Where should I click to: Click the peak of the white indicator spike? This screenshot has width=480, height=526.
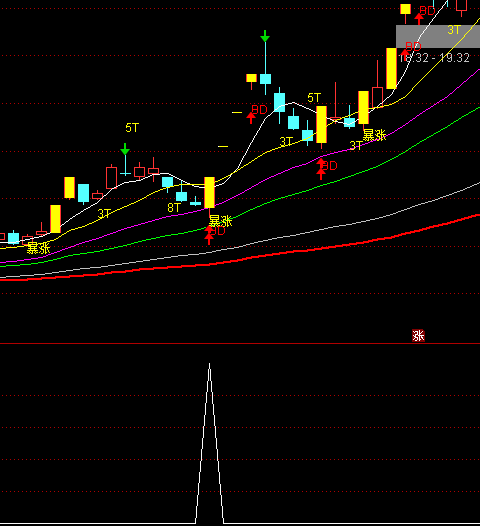209,364
